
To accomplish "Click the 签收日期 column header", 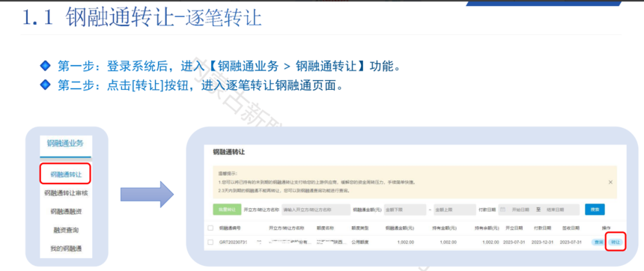I will tap(571, 228).
